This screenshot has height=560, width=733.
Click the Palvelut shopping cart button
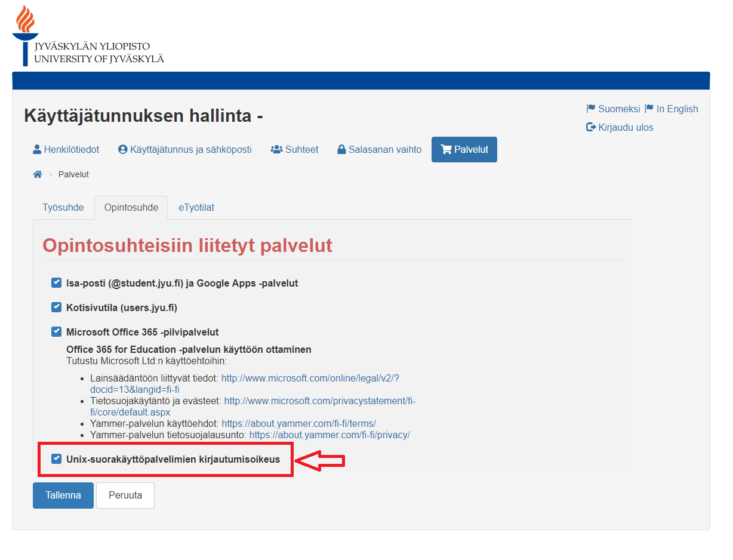tap(464, 149)
